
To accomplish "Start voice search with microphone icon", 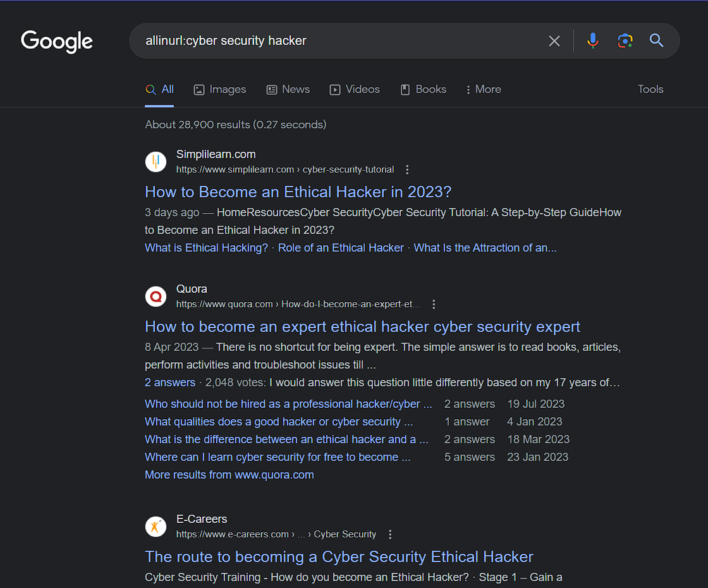I will pos(592,41).
